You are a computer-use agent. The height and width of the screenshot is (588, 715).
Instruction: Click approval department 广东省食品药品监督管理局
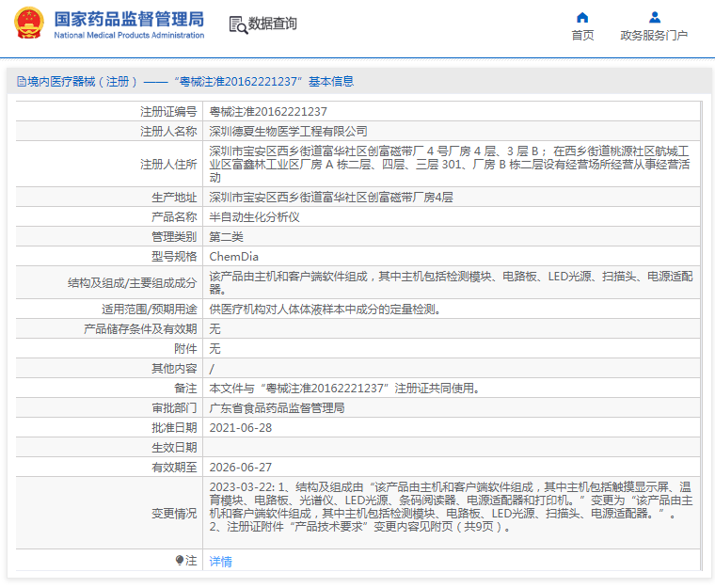click(277, 408)
